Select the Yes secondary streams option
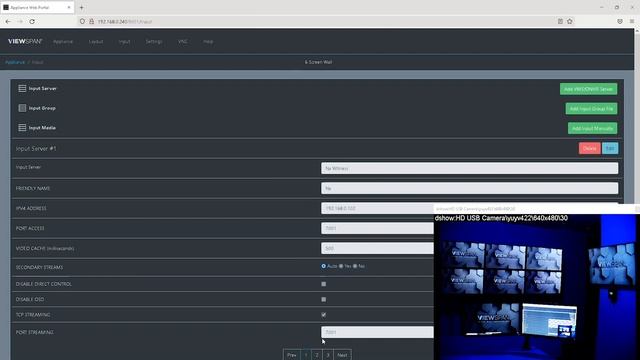The image size is (640, 360). click(341, 266)
